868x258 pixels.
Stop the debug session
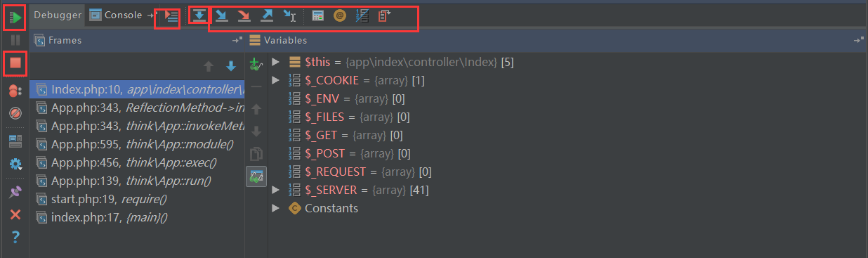pos(15,63)
